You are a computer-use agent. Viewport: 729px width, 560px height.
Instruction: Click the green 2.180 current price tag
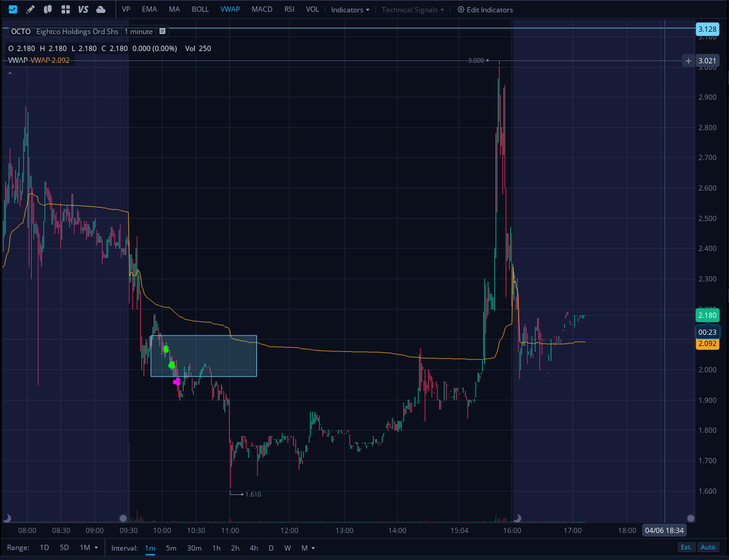708,315
